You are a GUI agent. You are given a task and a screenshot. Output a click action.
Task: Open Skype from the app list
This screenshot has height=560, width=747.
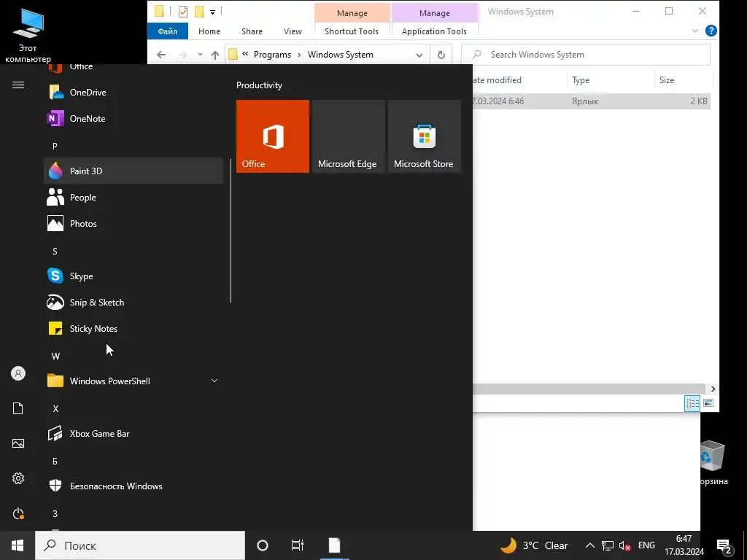click(x=133, y=276)
